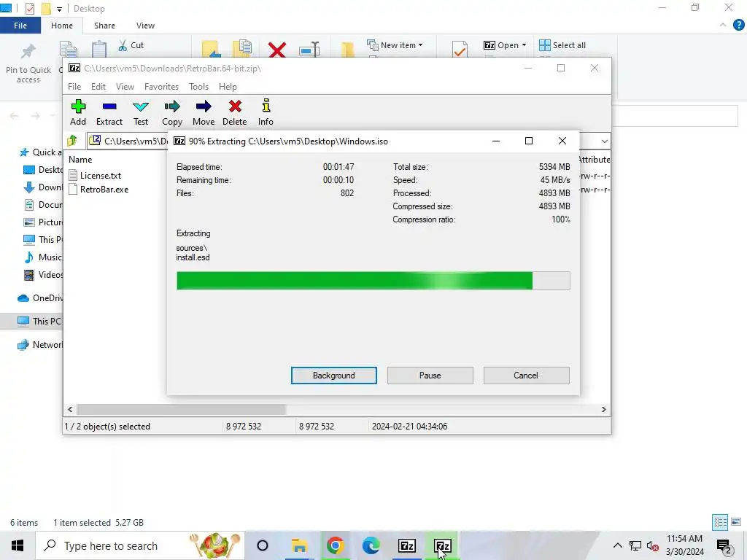Click the Add icon in 7-Zip toolbar
747x560 pixels.
pyautogui.click(x=78, y=112)
